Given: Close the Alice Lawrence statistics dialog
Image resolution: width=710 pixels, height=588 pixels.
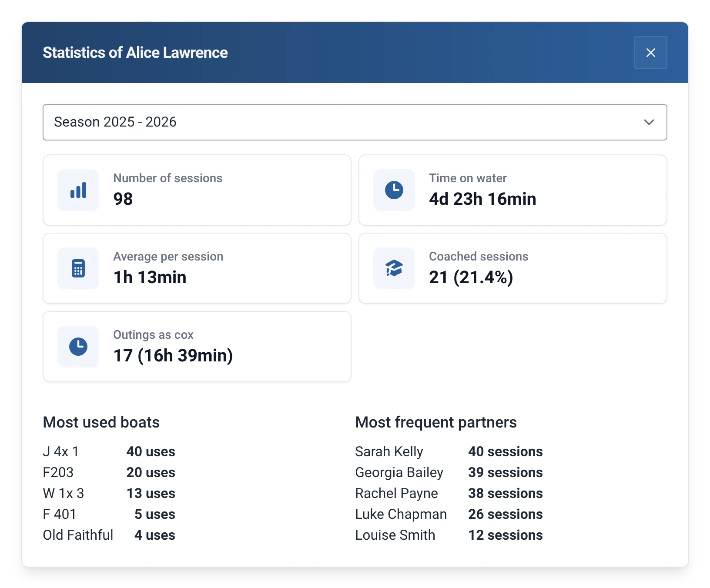Looking at the screenshot, I should [x=650, y=53].
